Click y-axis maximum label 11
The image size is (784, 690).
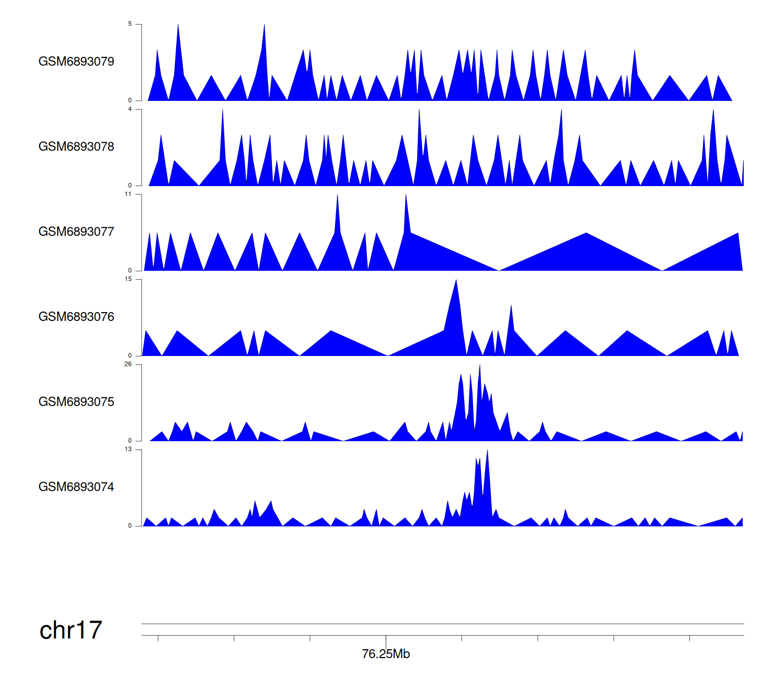click(x=128, y=194)
